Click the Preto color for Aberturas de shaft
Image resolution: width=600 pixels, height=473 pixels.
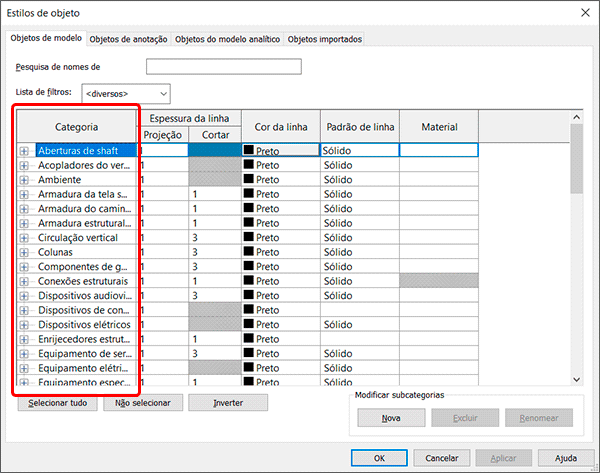coord(281,150)
